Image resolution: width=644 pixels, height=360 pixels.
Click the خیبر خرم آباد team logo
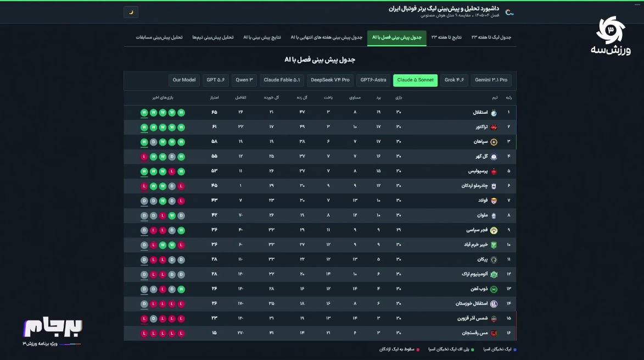click(494, 245)
